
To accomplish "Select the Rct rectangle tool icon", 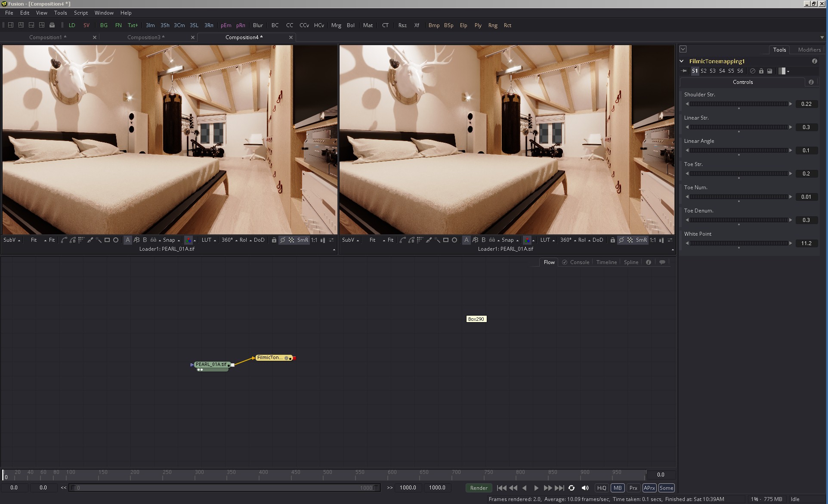I will pyautogui.click(x=507, y=25).
